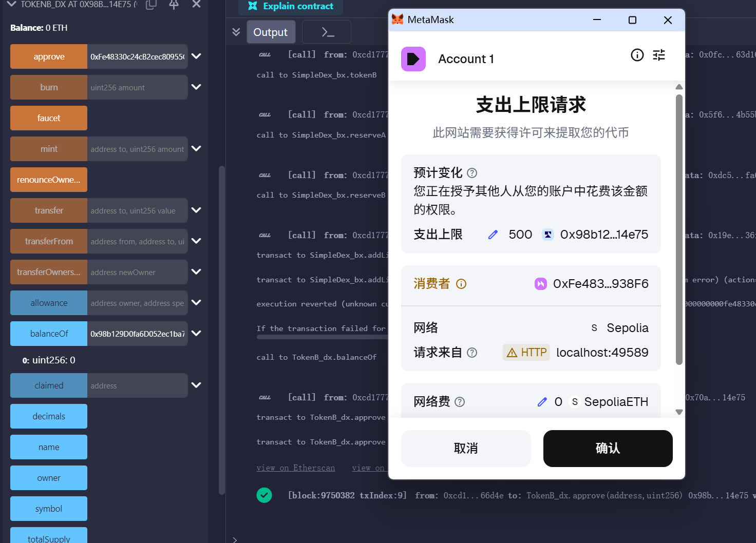Expand the balanceOf function chevron

coord(196,334)
